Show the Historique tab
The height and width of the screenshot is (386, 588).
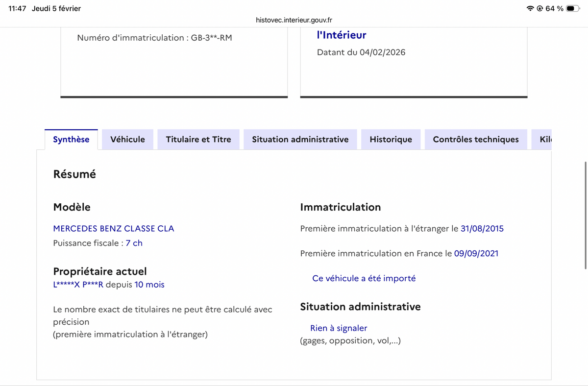tap(391, 140)
